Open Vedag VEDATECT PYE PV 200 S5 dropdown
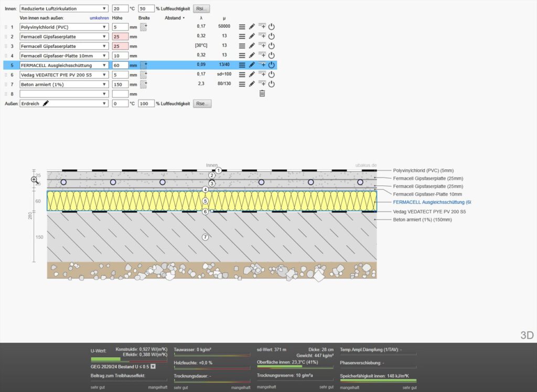 (64, 75)
